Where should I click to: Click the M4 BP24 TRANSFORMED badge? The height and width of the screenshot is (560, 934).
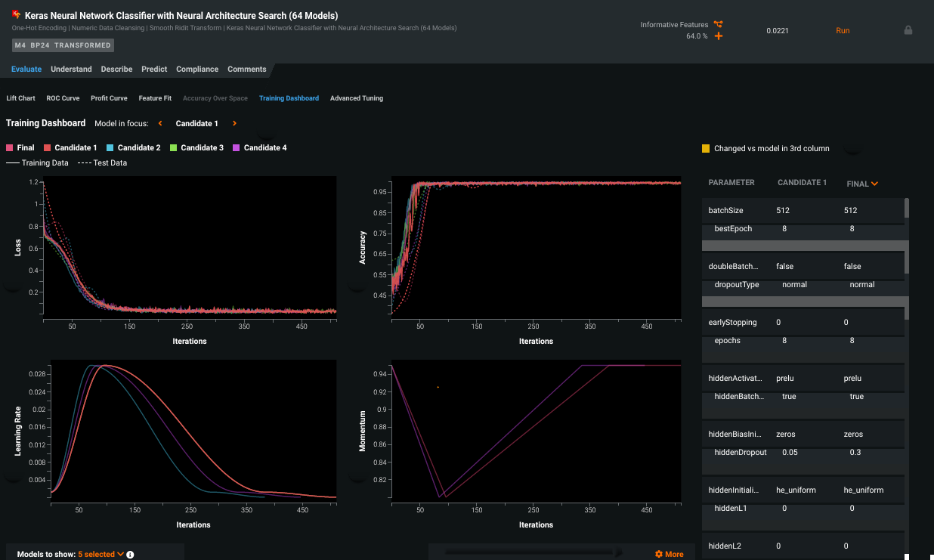click(63, 45)
